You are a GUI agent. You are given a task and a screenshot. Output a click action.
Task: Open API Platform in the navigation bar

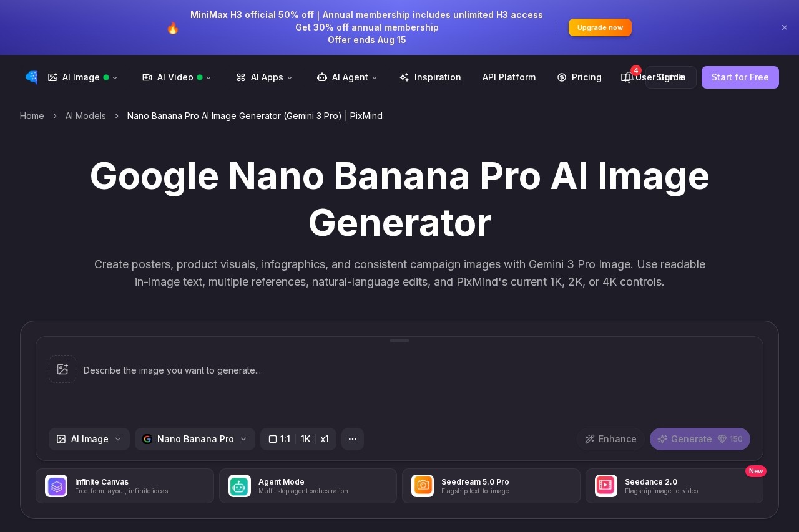coord(509,77)
